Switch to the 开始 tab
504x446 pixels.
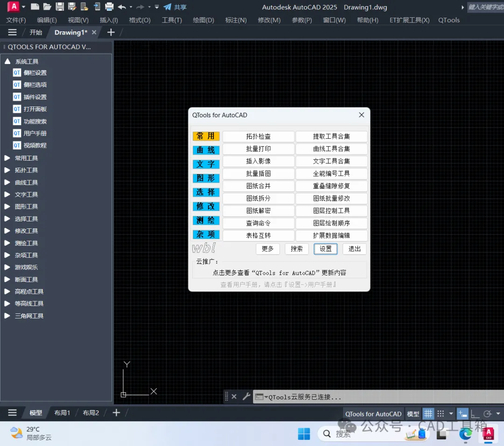point(35,32)
